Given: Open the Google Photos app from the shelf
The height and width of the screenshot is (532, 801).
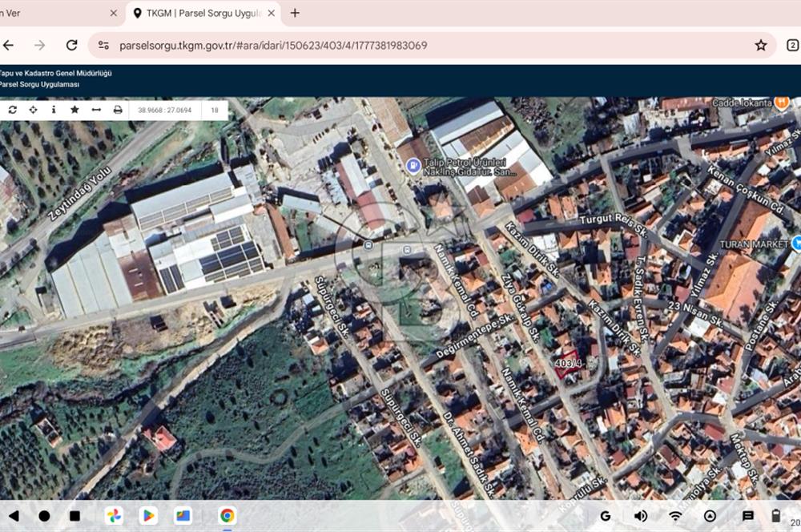Looking at the screenshot, I should (x=115, y=516).
